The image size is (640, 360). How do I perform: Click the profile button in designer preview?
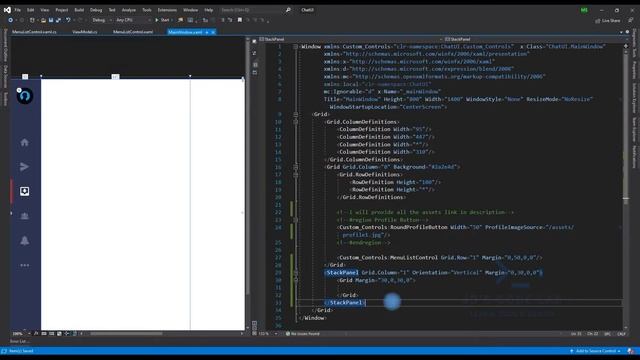(24, 96)
